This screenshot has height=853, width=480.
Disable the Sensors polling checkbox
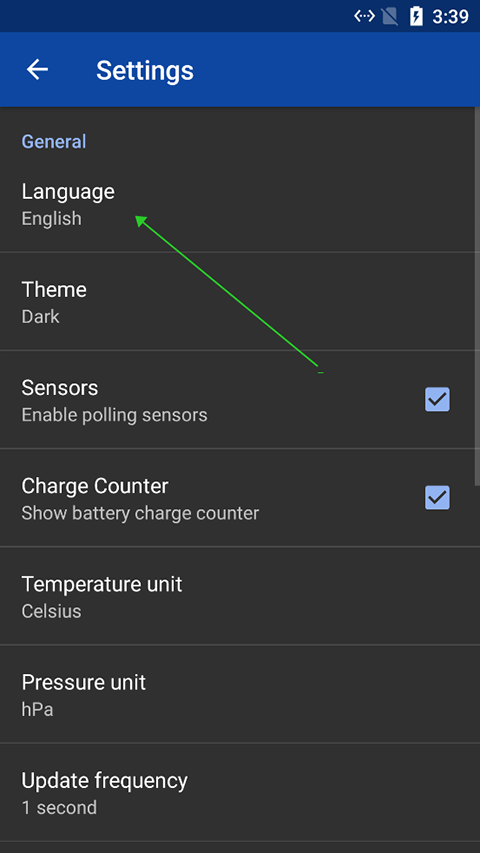pos(437,399)
